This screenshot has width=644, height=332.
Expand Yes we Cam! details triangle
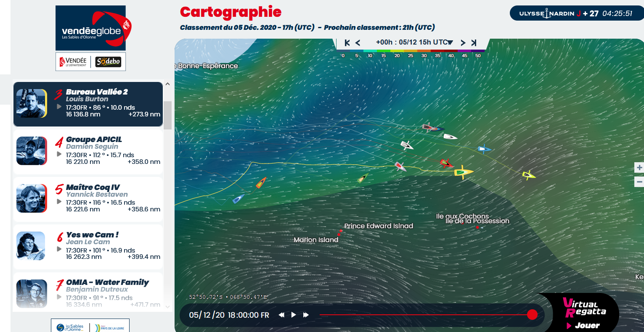[x=59, y=249]
